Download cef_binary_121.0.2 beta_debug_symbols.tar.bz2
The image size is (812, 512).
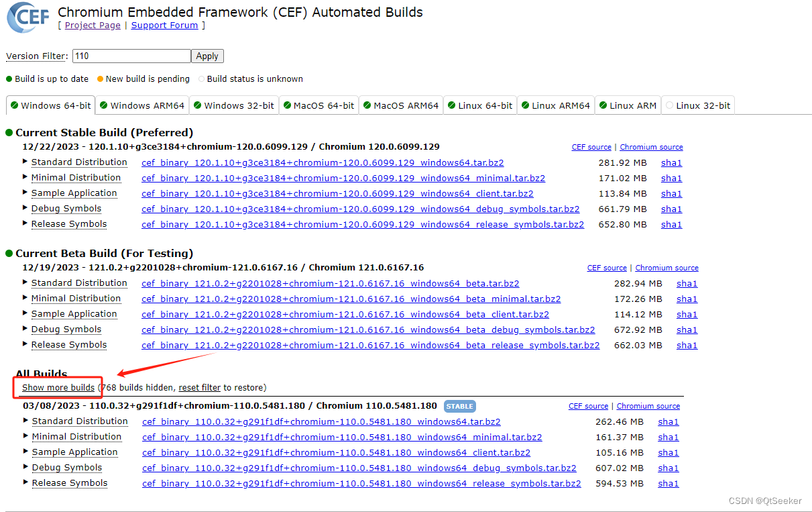pyautogui.click(x=368, y=330)
